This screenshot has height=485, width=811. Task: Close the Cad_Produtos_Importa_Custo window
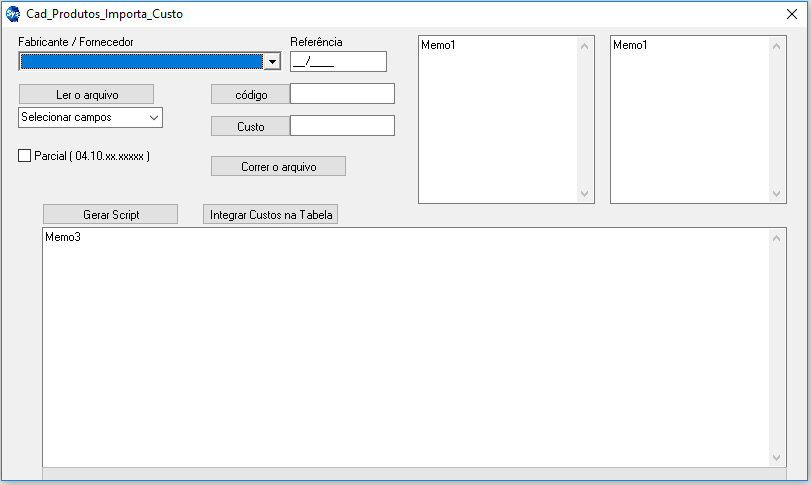tap(791, 15)
